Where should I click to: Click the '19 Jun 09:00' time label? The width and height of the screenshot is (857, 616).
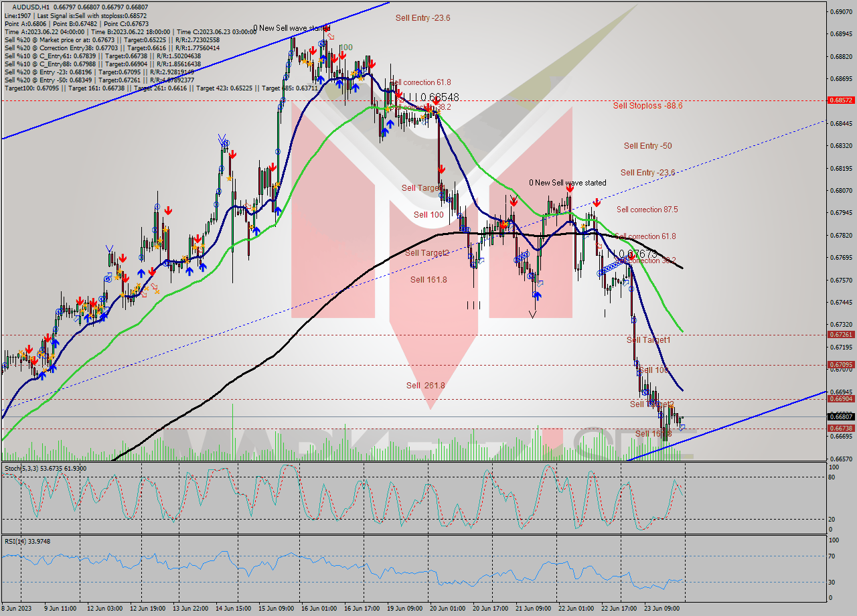405,609
